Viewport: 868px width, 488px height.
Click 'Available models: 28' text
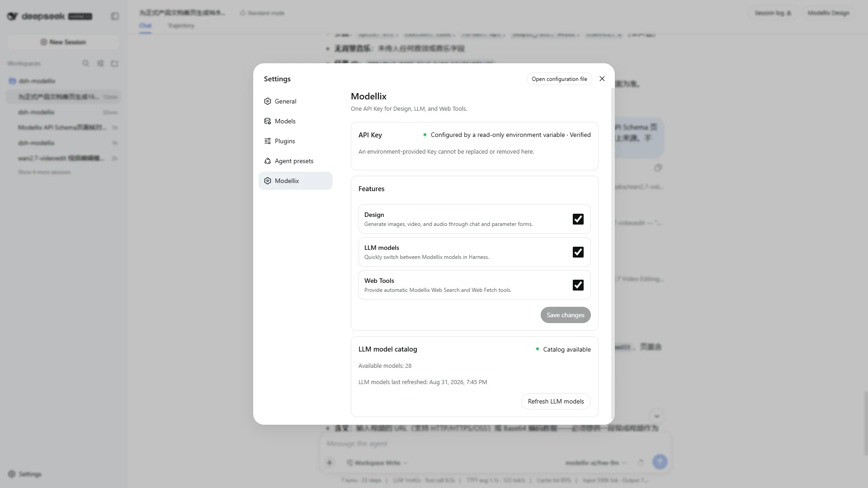click(x=385, y=366)
